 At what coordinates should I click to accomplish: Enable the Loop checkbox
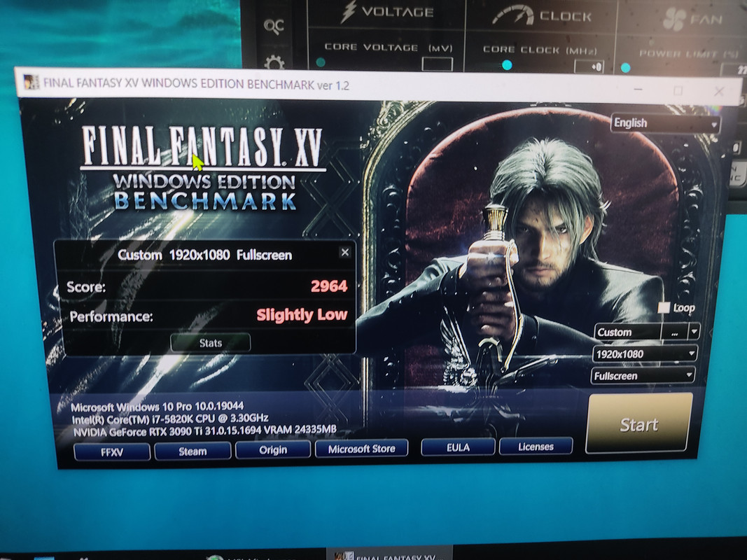[x=664, y=308]
